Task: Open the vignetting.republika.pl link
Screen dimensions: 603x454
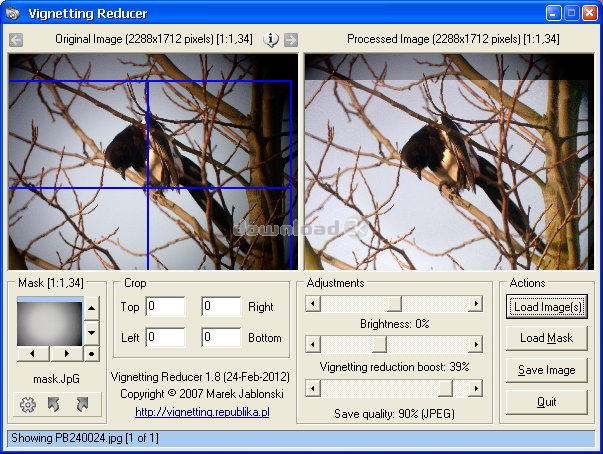Action: (202, 412)
